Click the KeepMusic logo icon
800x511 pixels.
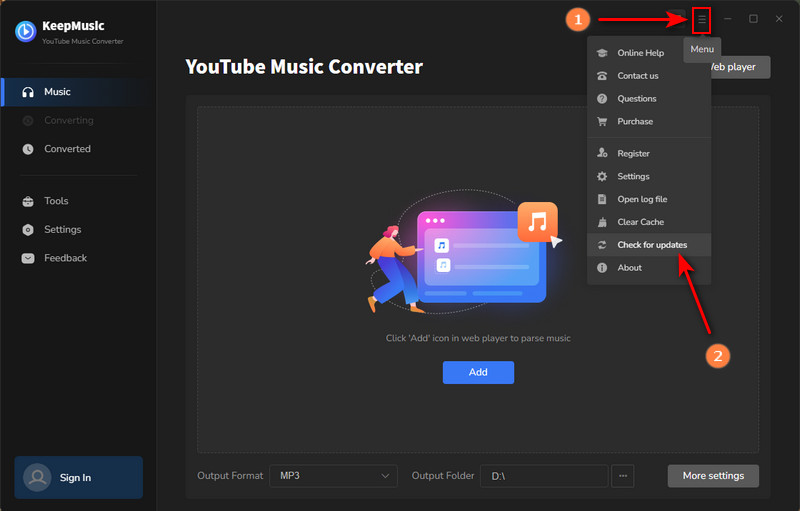pos(26,32)
